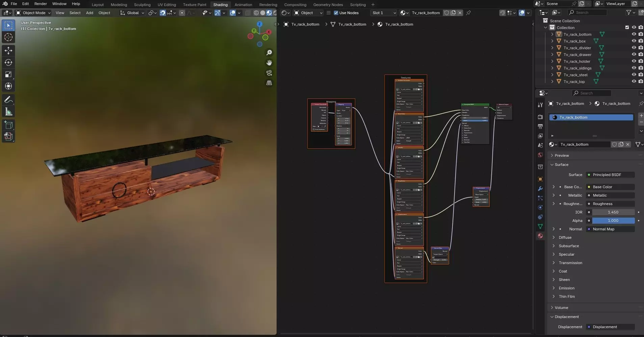Activate the Move tool
Screen dimensions: 644x337
pyautogui.click(x=8, y=51)
